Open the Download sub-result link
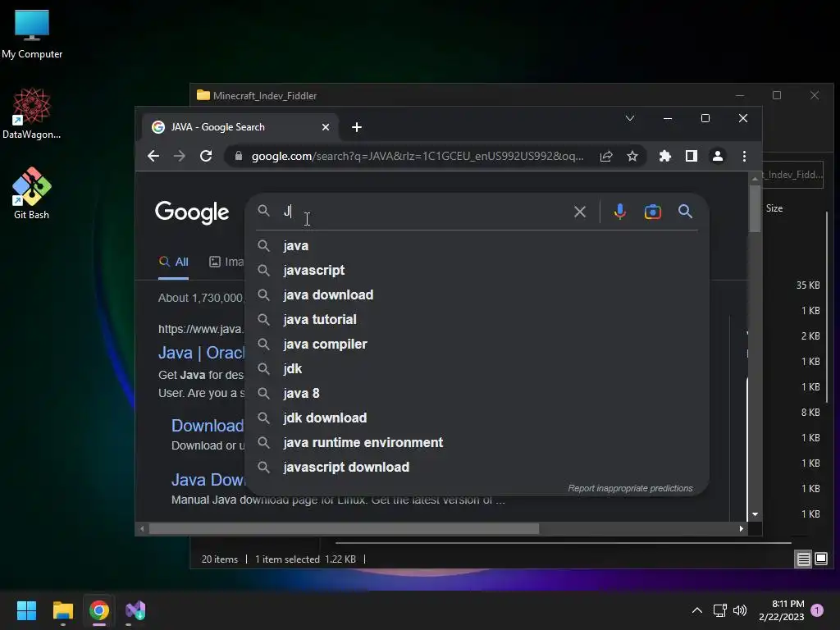This screenshot has height=630, width=840. (208, 426)
